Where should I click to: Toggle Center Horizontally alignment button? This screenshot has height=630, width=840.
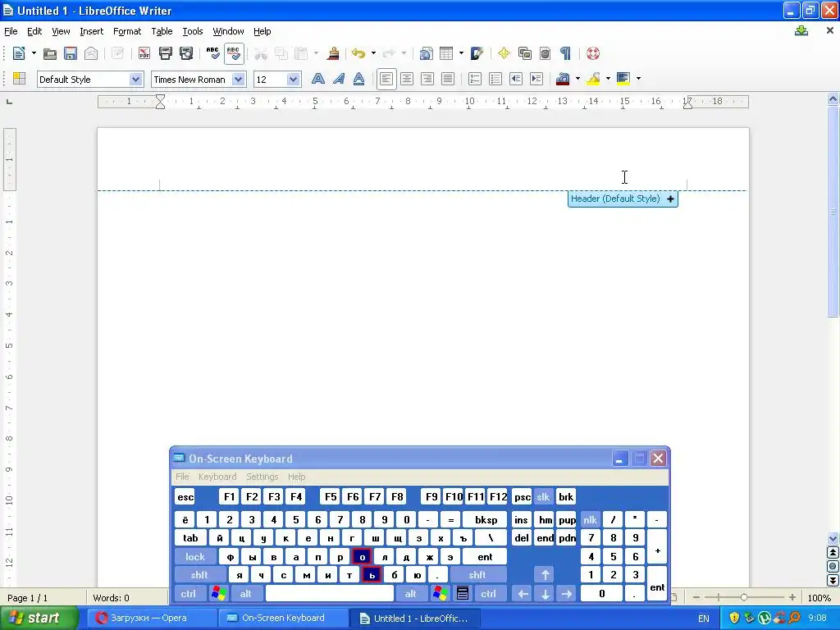click(x=407, y=79)
